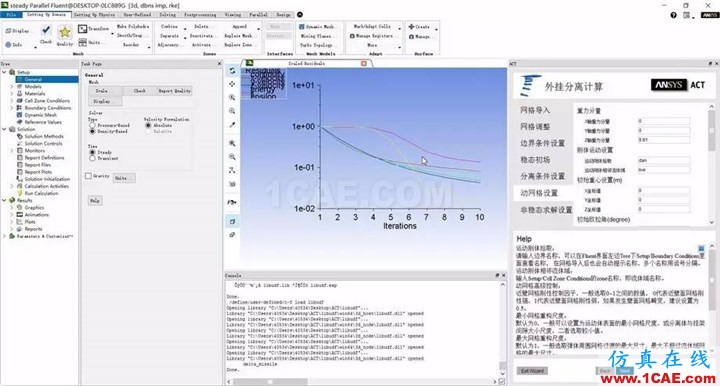
Task: Switch to Parallel ribbon tab
Action: pyautogui.click(x=259, y=15)
